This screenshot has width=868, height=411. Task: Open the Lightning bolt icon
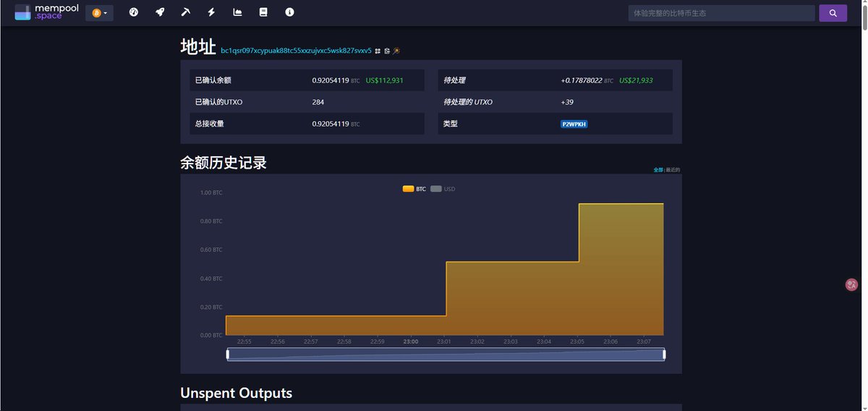point(211,12)
